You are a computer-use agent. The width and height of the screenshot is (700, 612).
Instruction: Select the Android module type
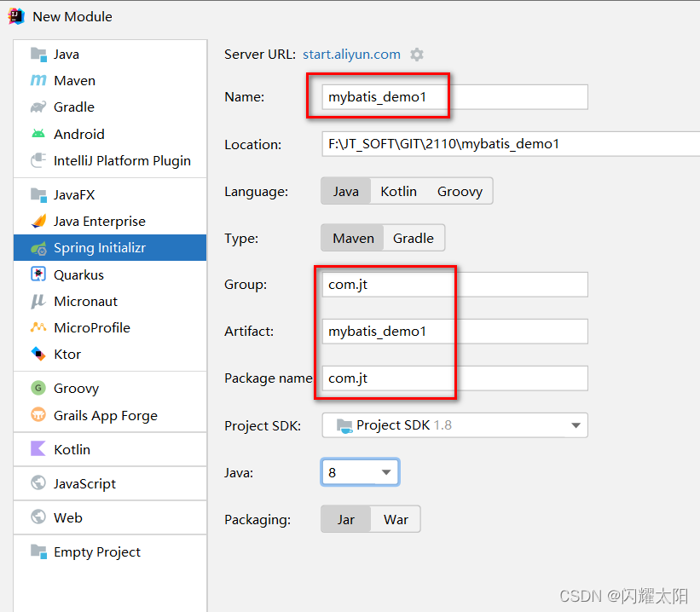(110, 134)
